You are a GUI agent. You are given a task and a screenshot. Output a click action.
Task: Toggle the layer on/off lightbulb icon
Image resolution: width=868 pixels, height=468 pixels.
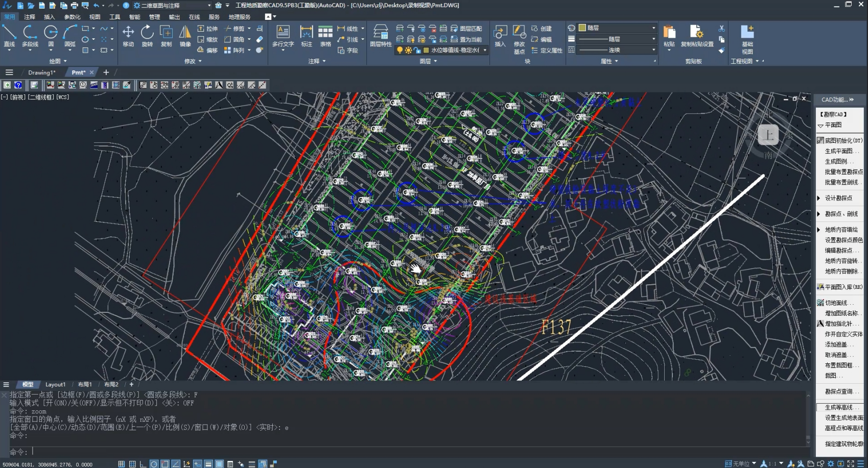coord(400,50)
